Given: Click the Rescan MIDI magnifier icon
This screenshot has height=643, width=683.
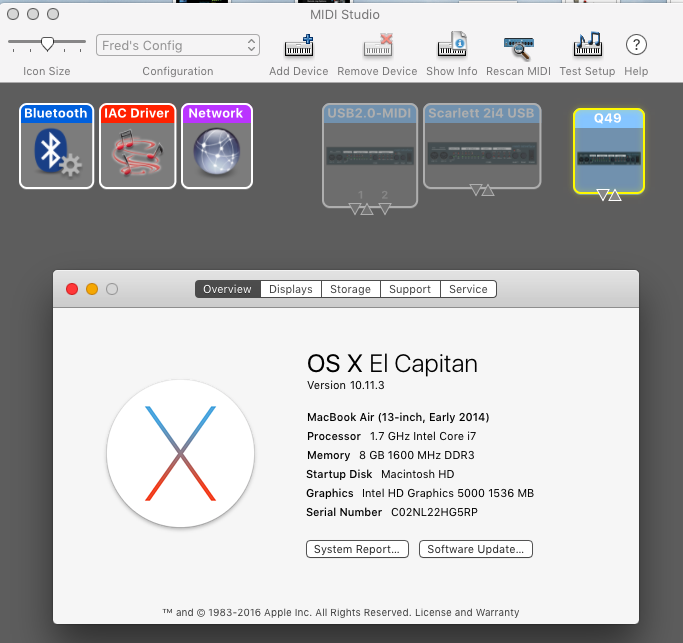Looking at the screenshot, I should click(518, 47).
